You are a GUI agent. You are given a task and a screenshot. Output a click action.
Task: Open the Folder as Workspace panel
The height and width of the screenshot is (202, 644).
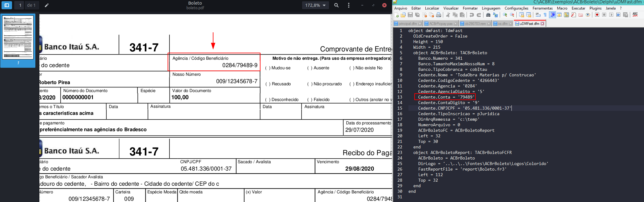coord(581,15)
